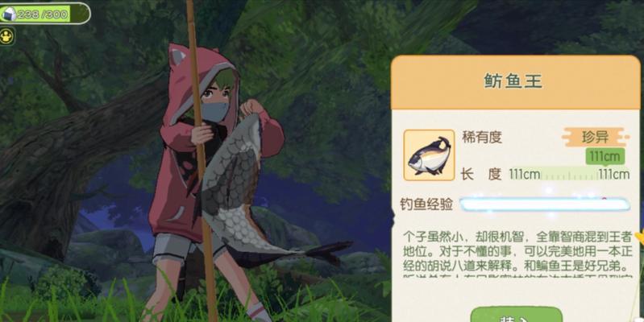Image resolution: width=644 pixels, height=322 pixels.
Task: Click the 鲂鱼王 title header
Action: click(x=515, y=81)
